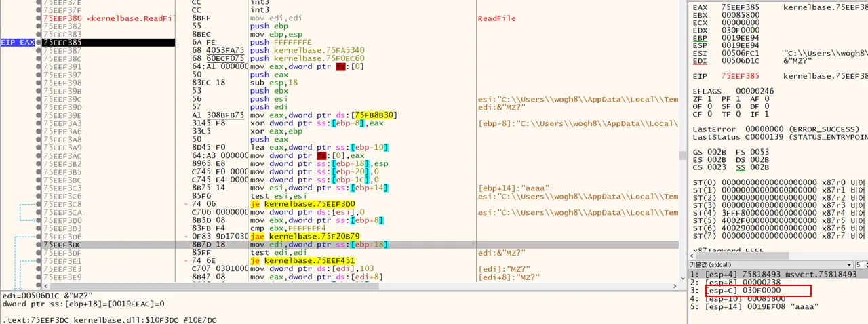The image size is (868, 324).
Task: Select ST(4) x87 register row
Action: 778,213
